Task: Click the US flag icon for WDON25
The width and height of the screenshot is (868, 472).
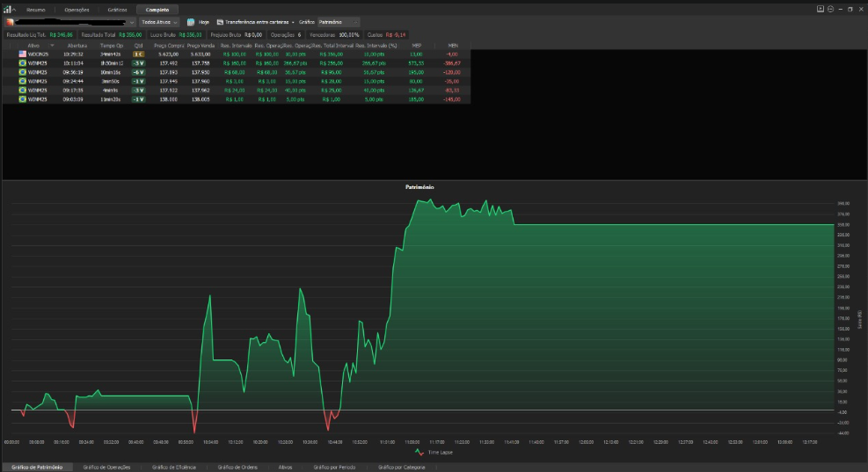Action: point(23,54)
